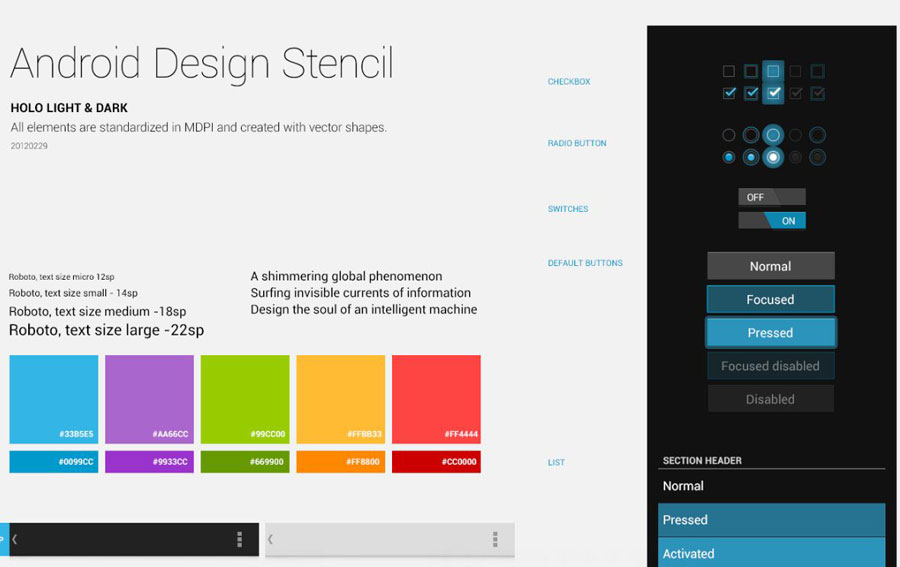This screenshot has width=900, height=567.
Task: Select the Pressed list item
Action: point(771,520)
